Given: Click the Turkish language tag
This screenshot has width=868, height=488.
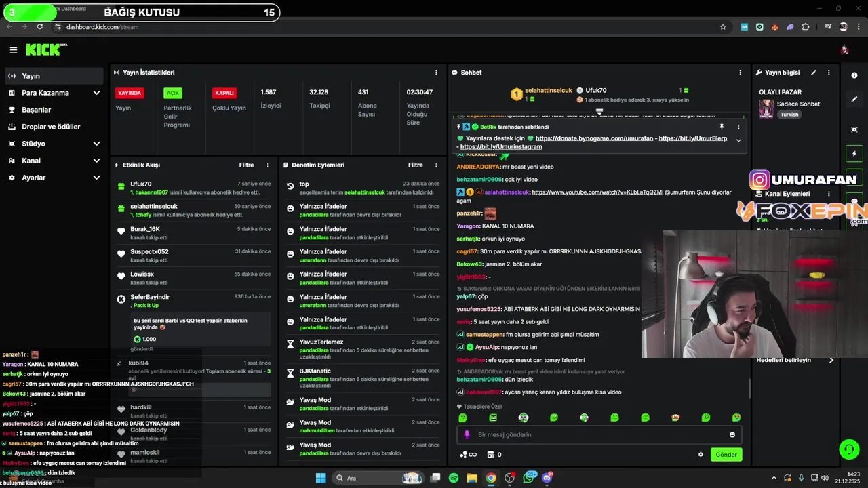Looking at the screenshot, I should 789,115.
